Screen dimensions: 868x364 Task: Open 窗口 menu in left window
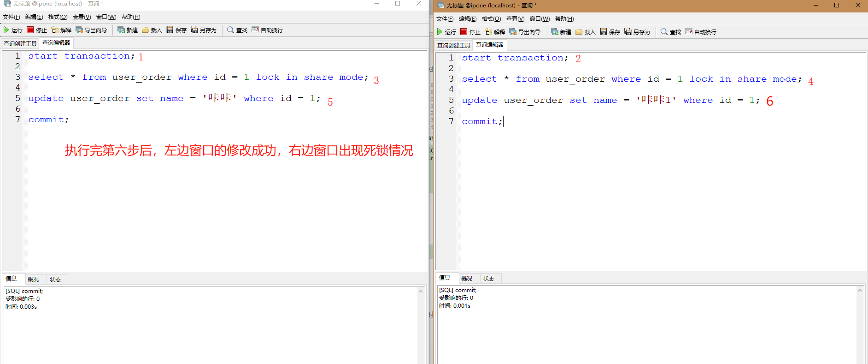(x=106, y=17)
